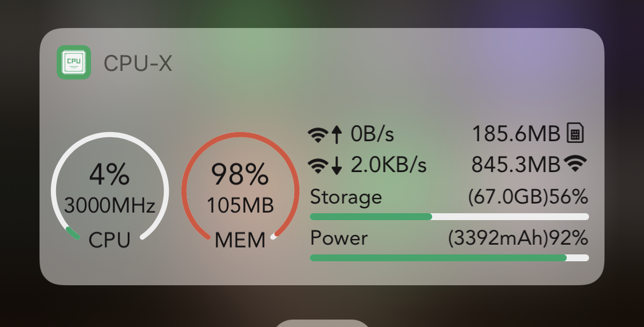Click the Storage label

(346, 197)
